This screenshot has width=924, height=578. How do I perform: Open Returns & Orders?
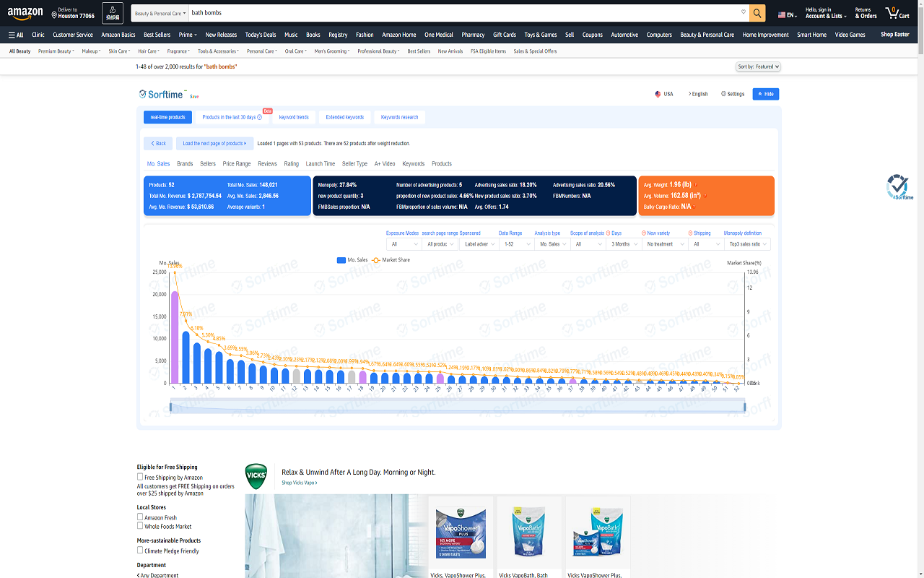tap(866, 13)
